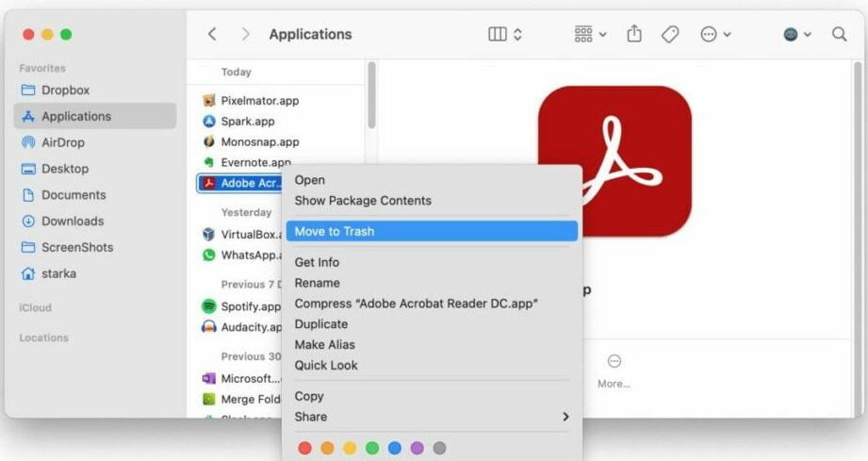Go to Dropbox in the sidebar
The height and width of the screenshot is (461, 868).
(65, 91)
